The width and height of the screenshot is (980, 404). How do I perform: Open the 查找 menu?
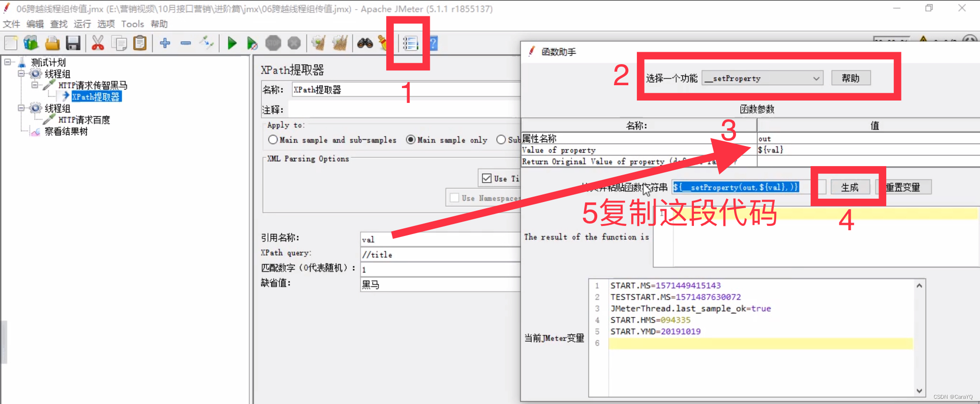[x=59, y=24]
